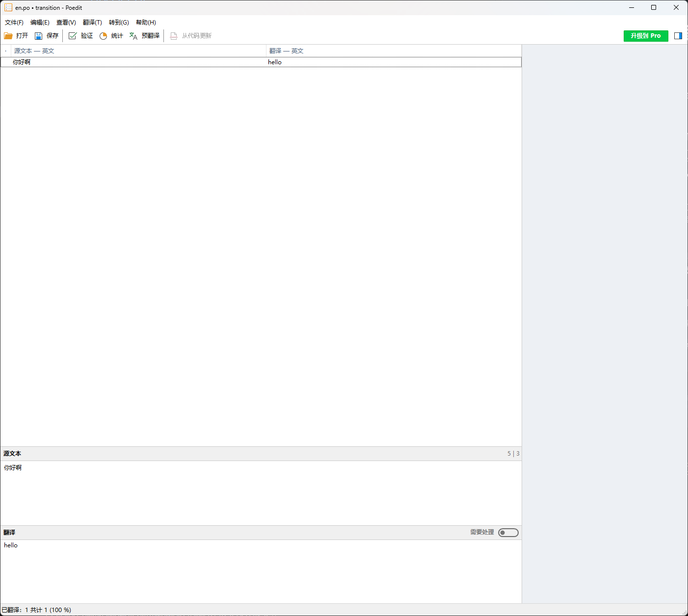Click the 预翻译 toolbar label
Viewport: 688px width, 616px height.
[151, 36]
